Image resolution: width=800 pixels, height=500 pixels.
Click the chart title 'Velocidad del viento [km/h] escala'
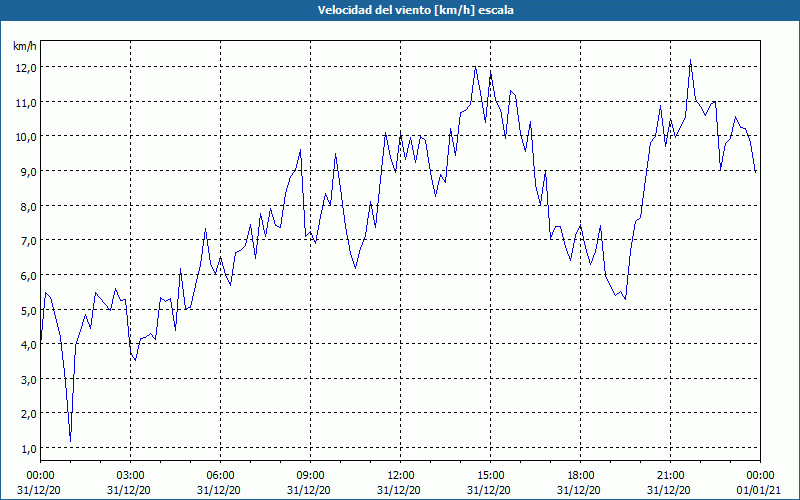click(415, 10)
